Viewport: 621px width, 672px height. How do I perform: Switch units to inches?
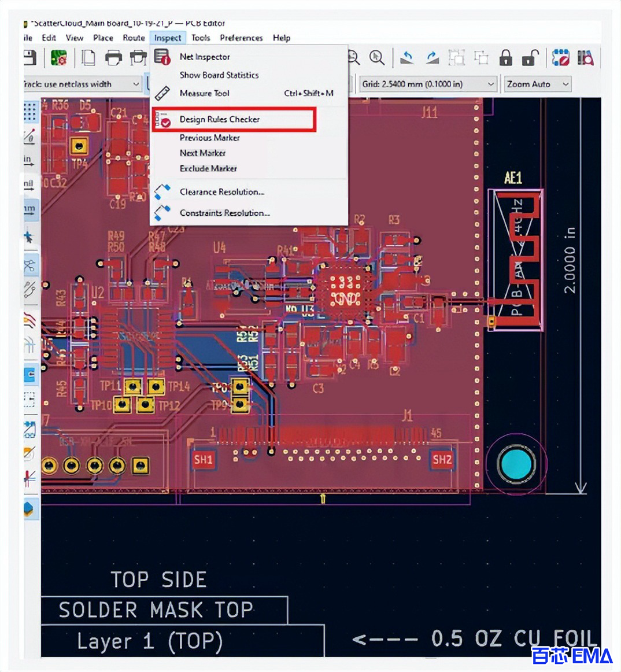point(29,160)
